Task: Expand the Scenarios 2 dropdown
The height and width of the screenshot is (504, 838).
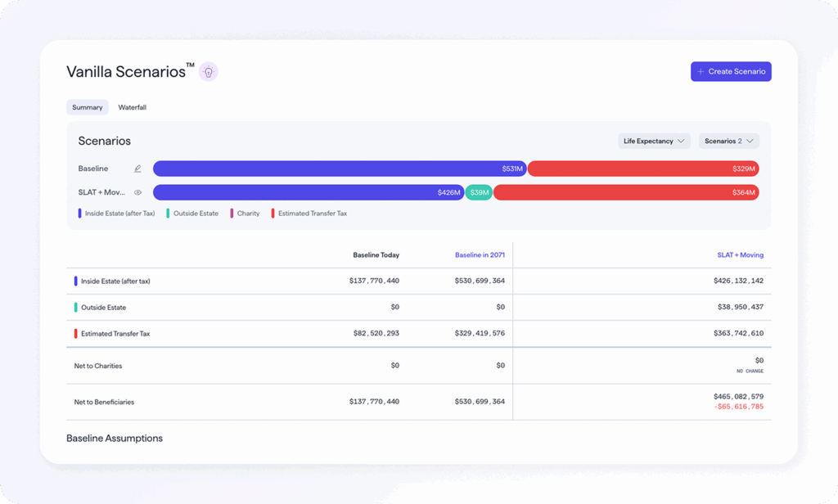Action: pos(728,141)
